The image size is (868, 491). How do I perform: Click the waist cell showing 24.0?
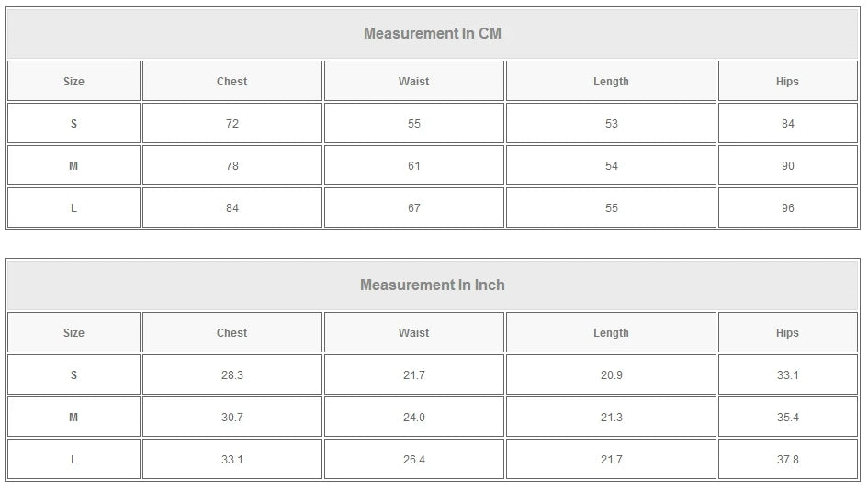point(414,418)
